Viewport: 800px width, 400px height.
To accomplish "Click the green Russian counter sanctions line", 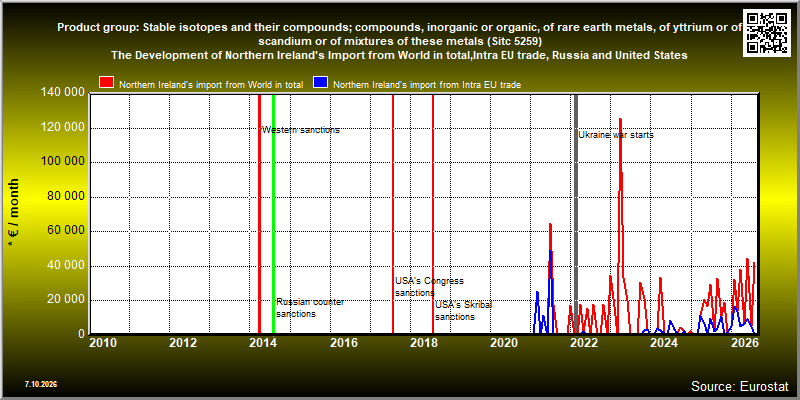I will (x=273, y=214).
